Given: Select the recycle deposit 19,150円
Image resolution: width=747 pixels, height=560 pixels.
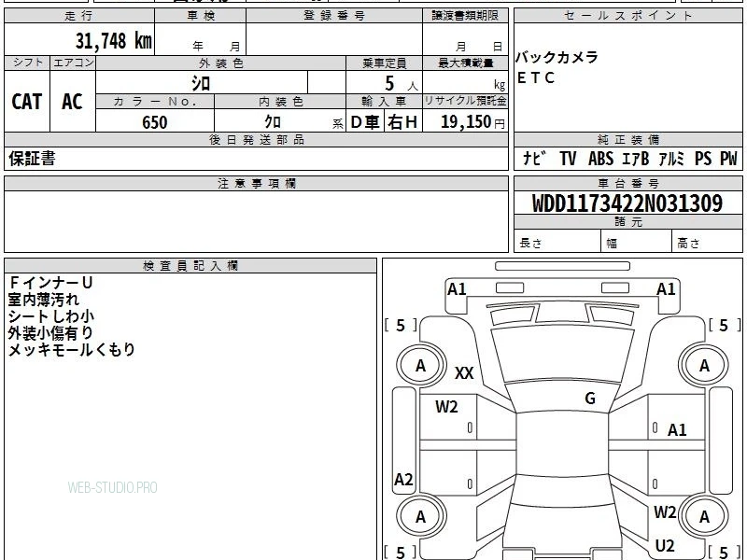Looking at the screenshot, I should pyautogui.click(x=472, y=122).
